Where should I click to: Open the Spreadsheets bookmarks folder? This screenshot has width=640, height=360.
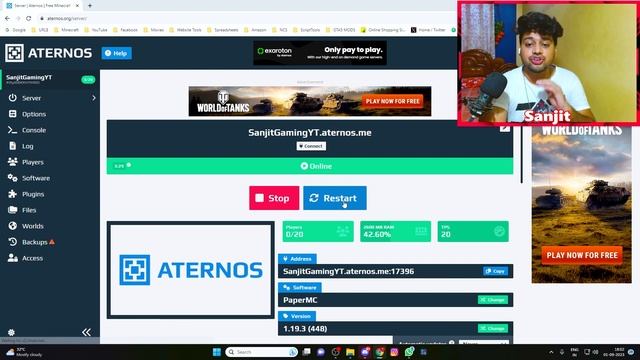223,30
